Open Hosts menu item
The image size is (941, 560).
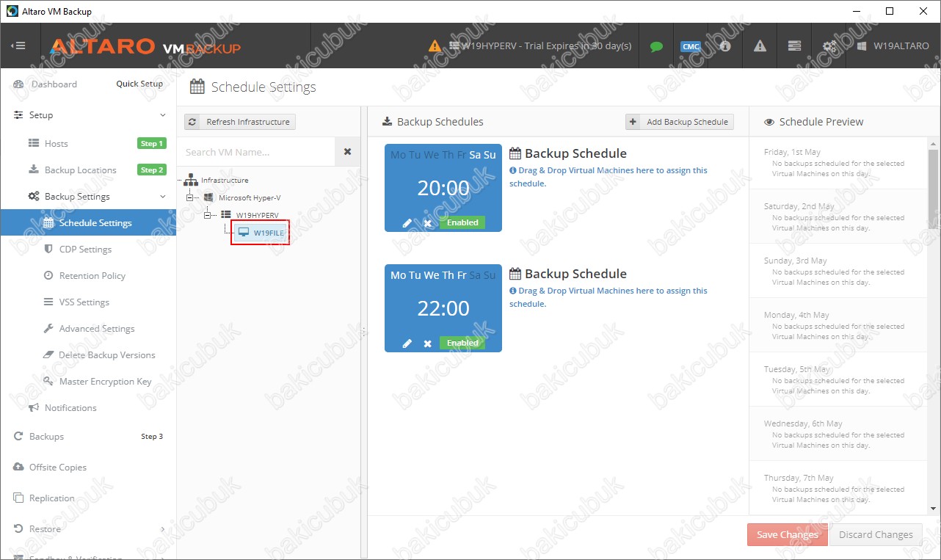point(56,144)
